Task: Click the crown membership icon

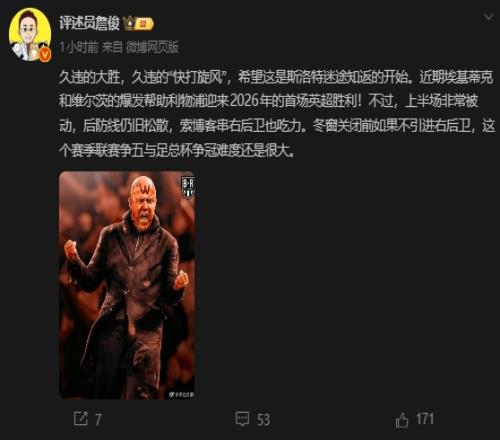Action: [129, 24]
